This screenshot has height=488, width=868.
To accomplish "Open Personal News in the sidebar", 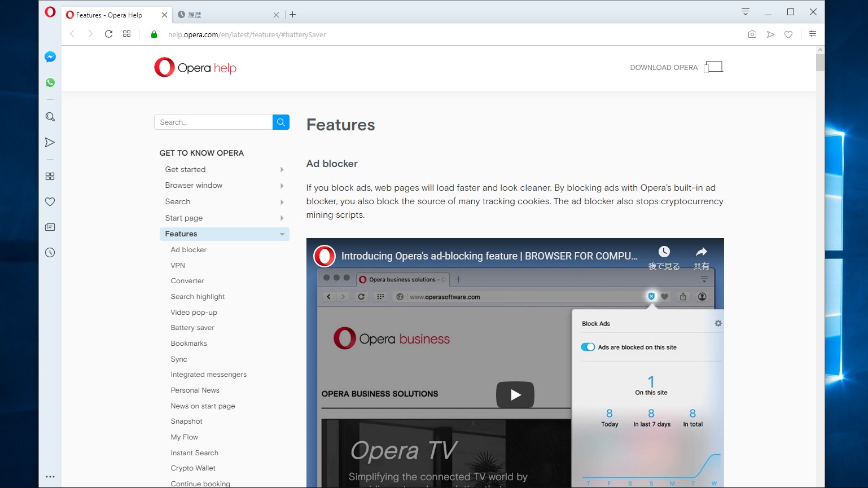I will [x=50, y=227].
